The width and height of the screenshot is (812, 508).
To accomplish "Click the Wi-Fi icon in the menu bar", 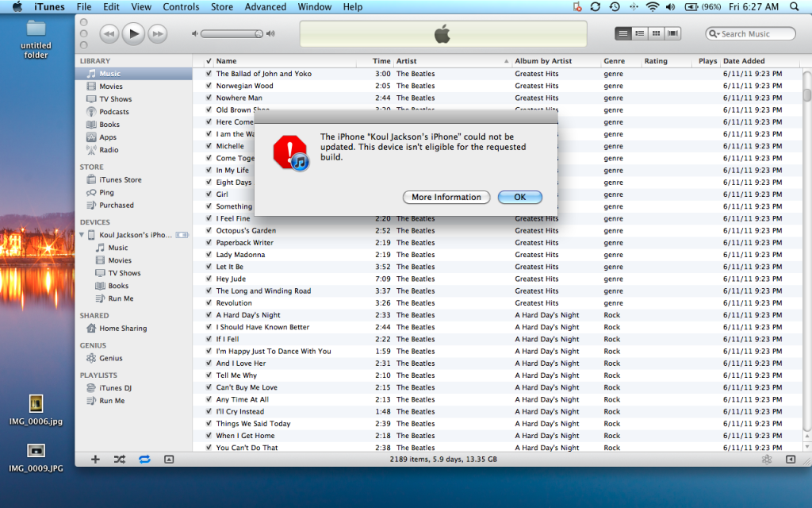I will [x=653, y=6].
